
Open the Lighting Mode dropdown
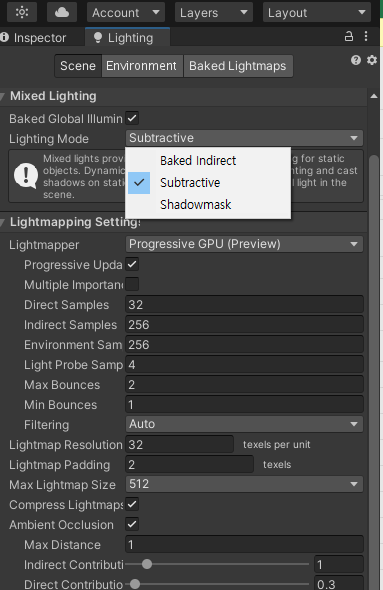pyautogui.click(x=244, y=138)
